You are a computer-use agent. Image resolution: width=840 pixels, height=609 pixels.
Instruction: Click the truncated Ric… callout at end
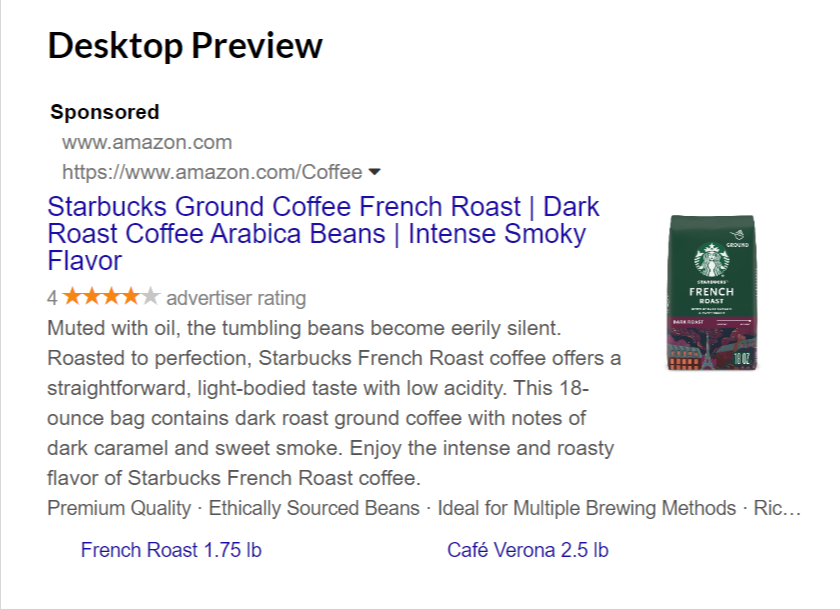click(x=777, y=508)
